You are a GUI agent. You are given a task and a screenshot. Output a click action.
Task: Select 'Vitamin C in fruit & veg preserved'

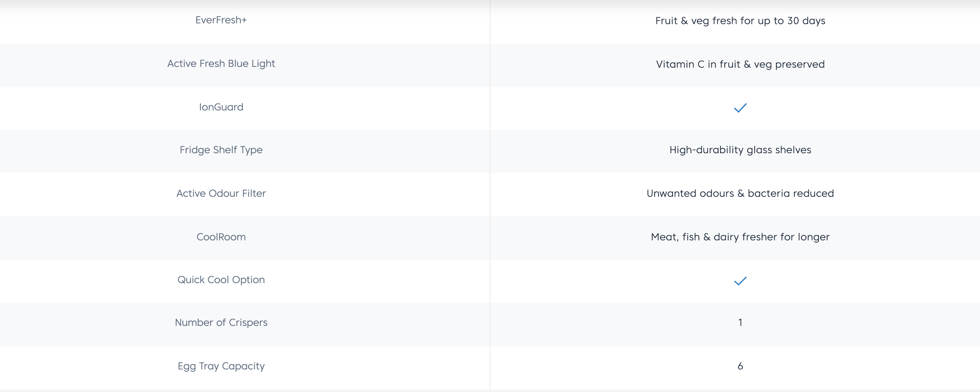(740, 65)
